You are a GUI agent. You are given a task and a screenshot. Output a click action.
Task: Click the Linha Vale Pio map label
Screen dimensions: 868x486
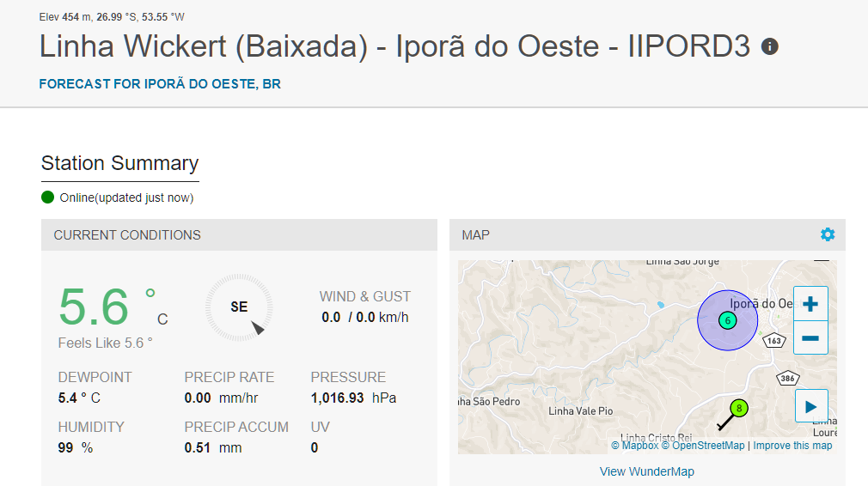coord(581,410)
